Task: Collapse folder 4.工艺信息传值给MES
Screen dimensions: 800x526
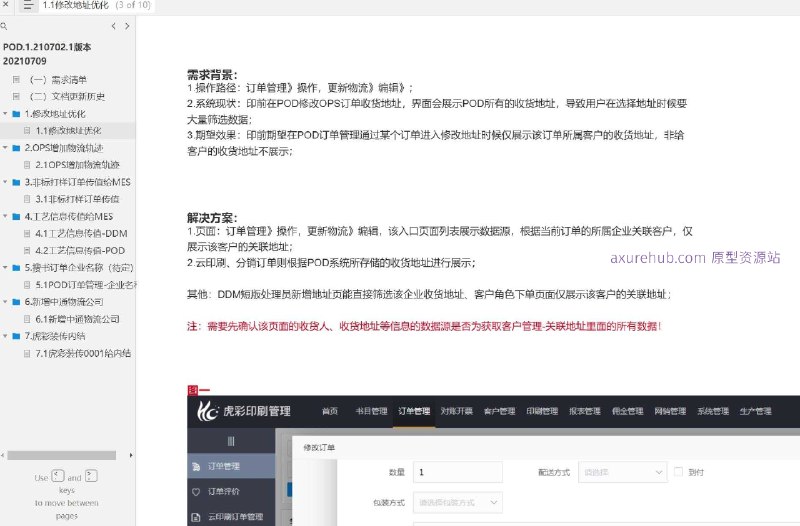Action: pyautogui.click(x=5, y=216)
